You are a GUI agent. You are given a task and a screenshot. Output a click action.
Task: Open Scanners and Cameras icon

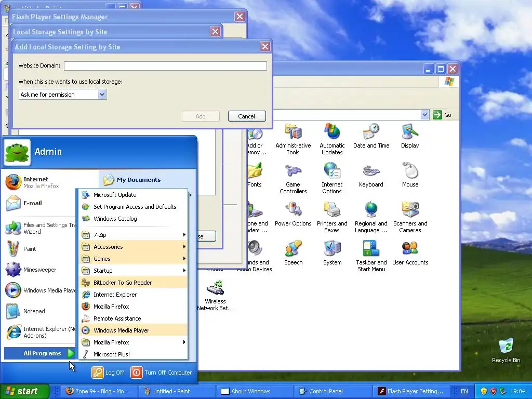(410, 217)
